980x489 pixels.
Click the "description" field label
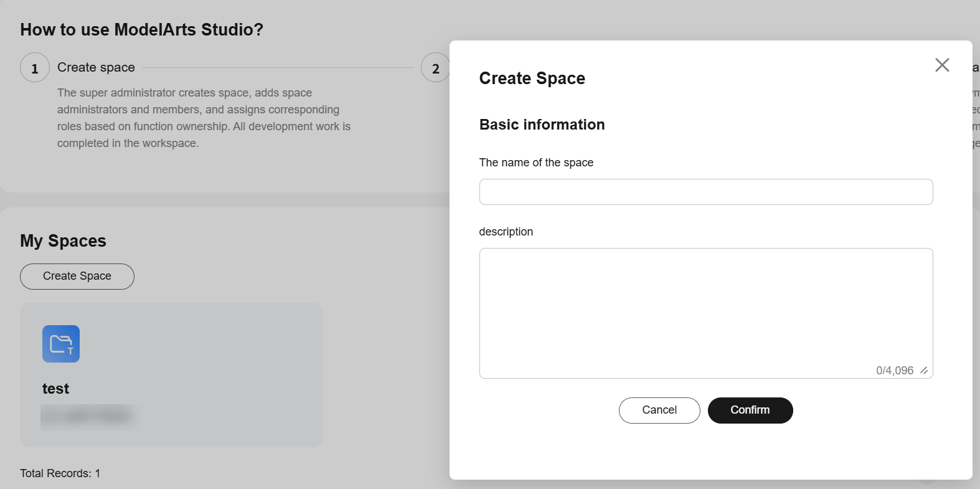tap(506, 232)
